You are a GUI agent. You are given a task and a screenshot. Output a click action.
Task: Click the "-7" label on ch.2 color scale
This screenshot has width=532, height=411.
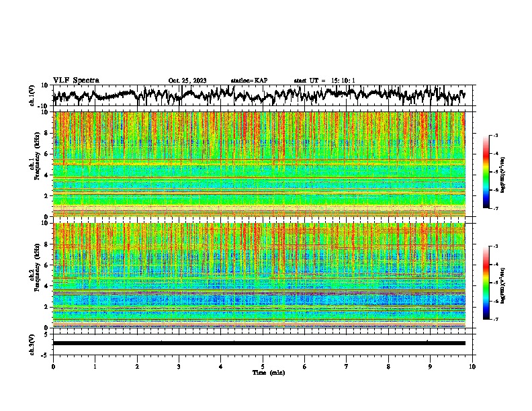(x=495, y=320)
